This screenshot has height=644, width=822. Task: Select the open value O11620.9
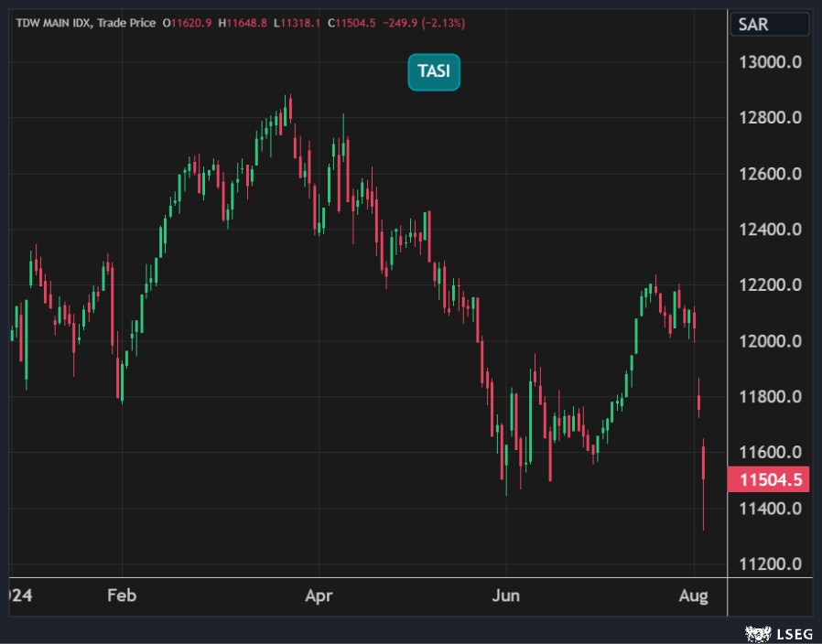187,22
